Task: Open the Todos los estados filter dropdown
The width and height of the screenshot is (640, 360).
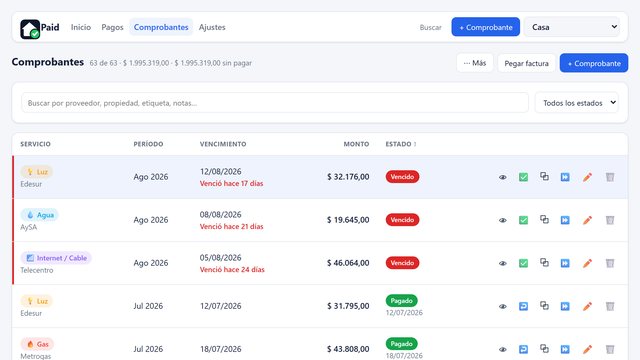Action: 577,103
